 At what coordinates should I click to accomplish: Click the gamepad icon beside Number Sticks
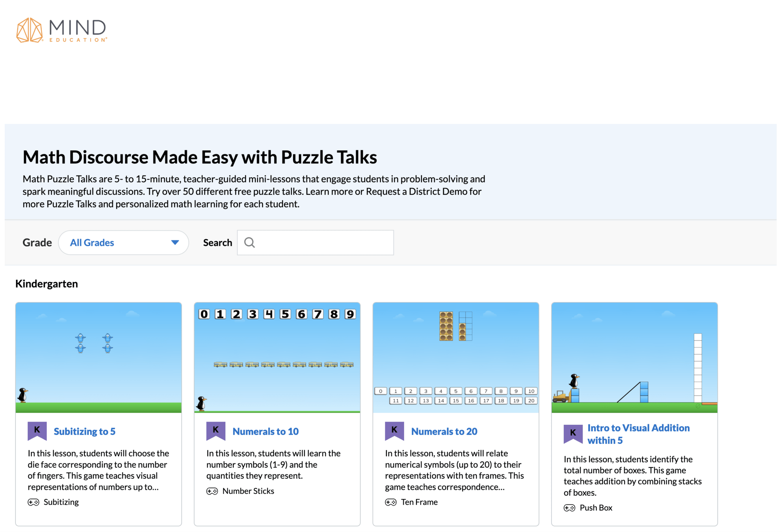tap(212, 491)
